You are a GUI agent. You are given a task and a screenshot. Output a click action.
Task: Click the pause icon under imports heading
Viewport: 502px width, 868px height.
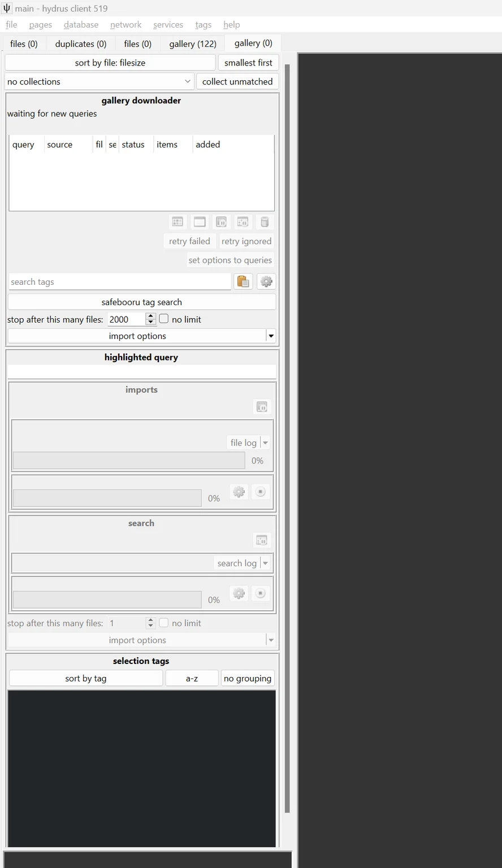point(262,407)
